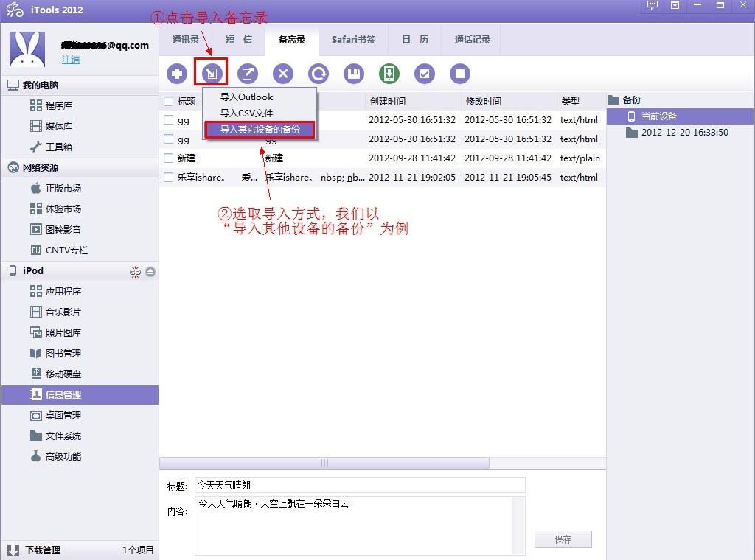Screen dimensions: 755x560
Task: Choose 导入其它设备的备份 from the import menu
Action: coord(260,130)
